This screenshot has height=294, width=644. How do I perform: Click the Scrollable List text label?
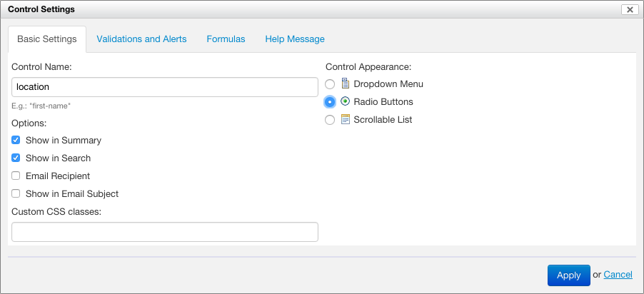pos(383,120)
